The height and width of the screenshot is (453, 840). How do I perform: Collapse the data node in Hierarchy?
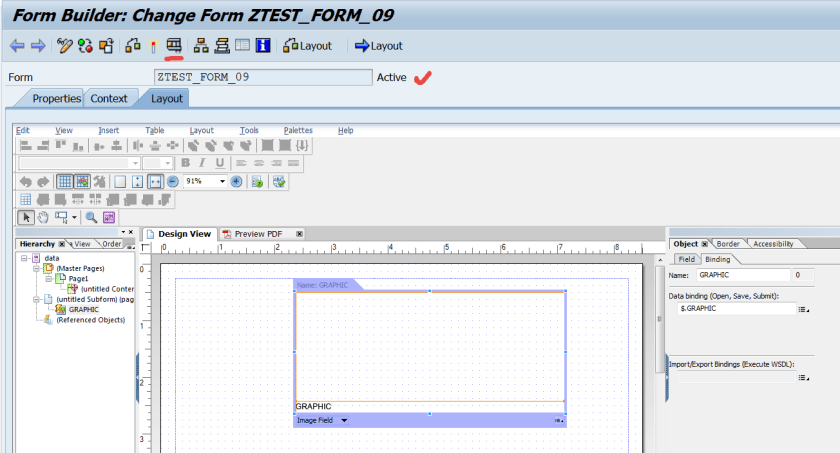(x=24, y=258)
